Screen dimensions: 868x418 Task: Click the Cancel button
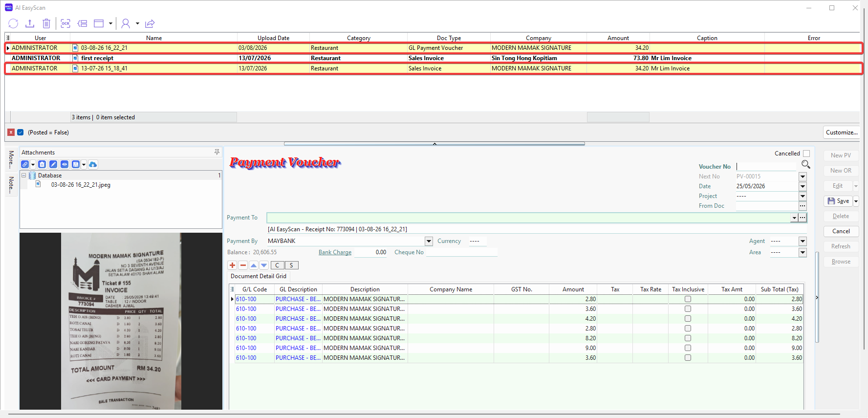click(841, 231)
